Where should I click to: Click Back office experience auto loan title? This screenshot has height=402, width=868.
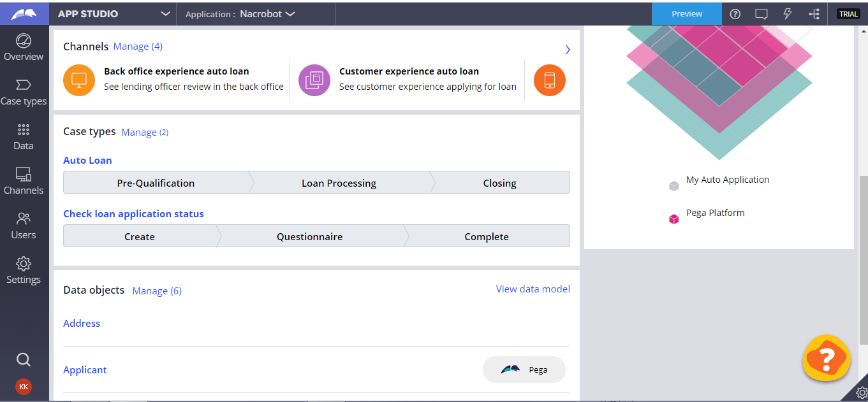177,71
